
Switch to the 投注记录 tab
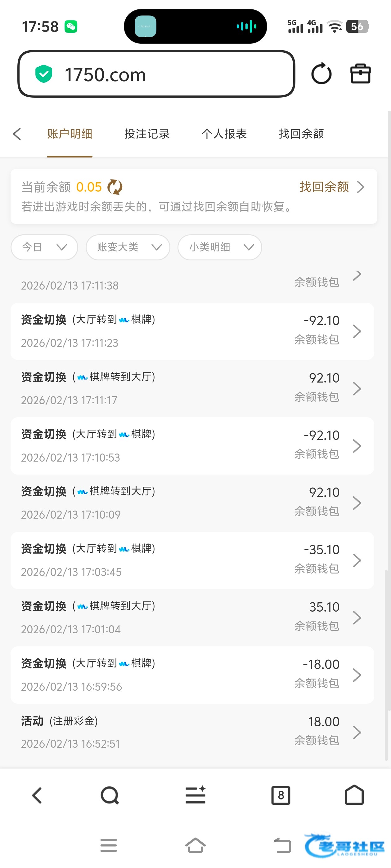pyautogui.click(x=147, y=134)
